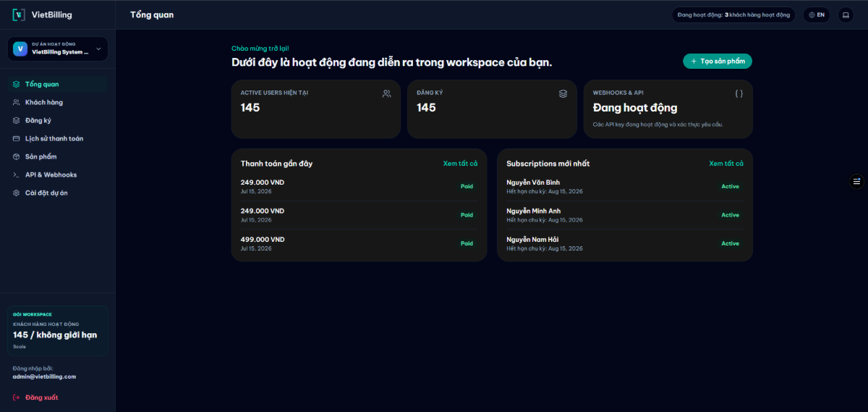Click the Gói Workspace plan card

click(58, 331)
